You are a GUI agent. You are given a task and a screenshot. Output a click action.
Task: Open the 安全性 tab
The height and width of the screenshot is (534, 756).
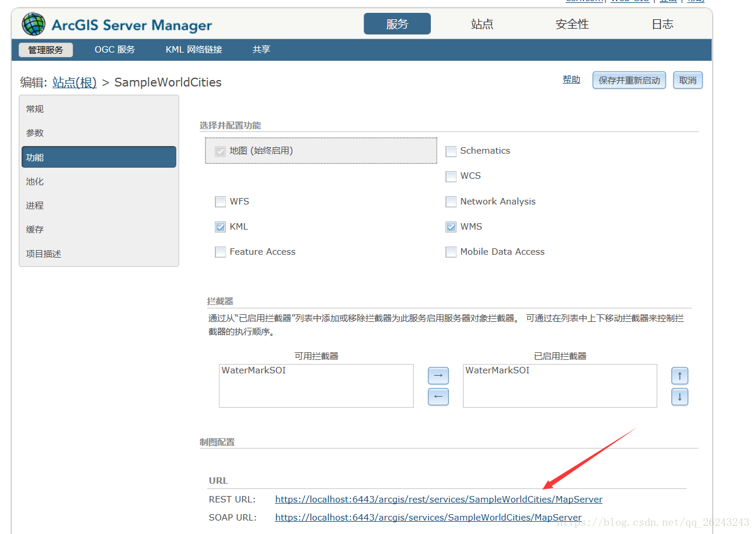coord(572,24)
